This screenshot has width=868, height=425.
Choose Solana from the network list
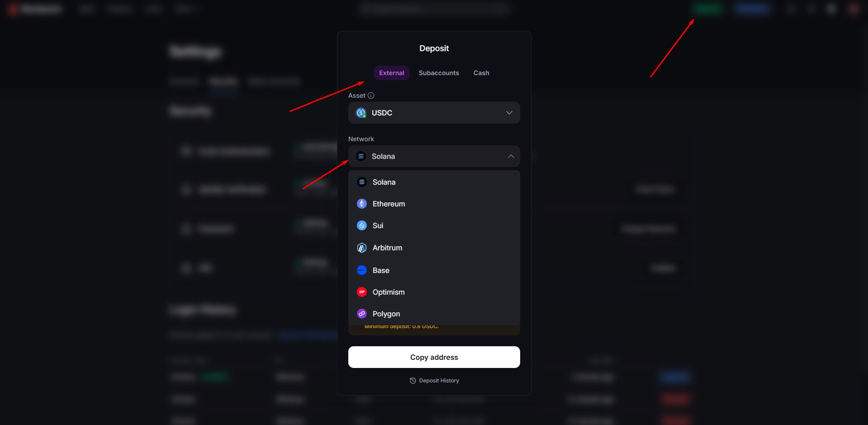[x=384, y=182]
